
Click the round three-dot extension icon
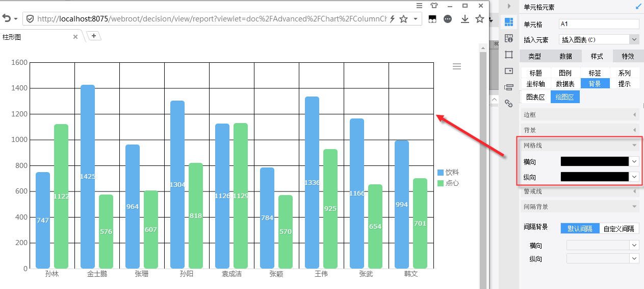448,19
